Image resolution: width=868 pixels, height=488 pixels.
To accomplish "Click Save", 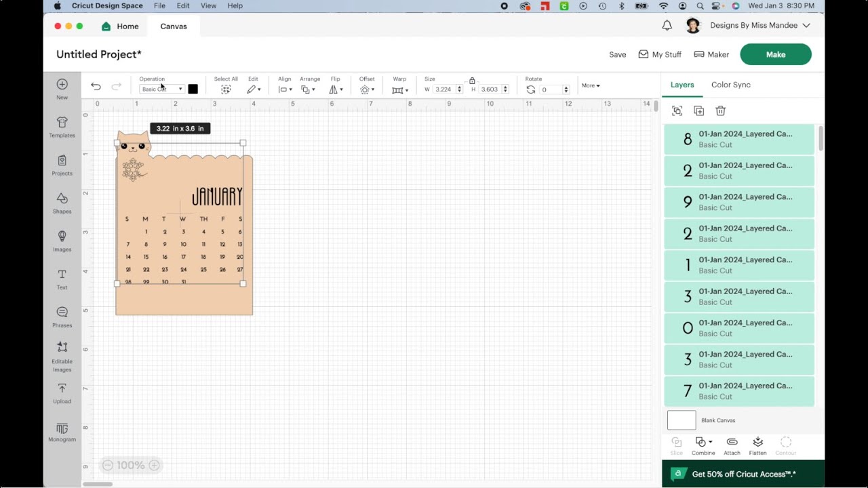I will click(x=617, y=55).
